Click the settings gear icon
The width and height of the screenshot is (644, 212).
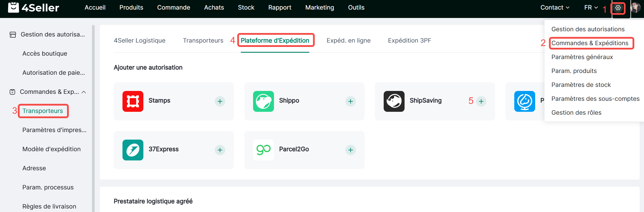point(618,8)
